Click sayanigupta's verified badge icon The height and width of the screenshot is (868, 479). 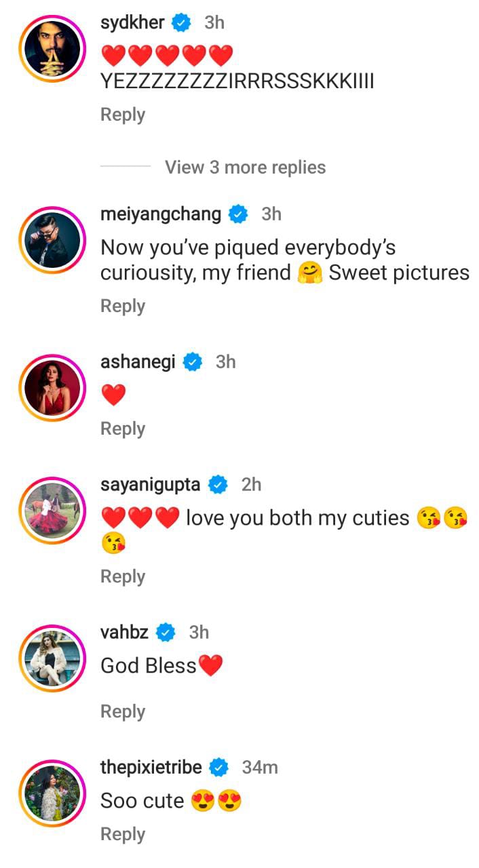218,485
